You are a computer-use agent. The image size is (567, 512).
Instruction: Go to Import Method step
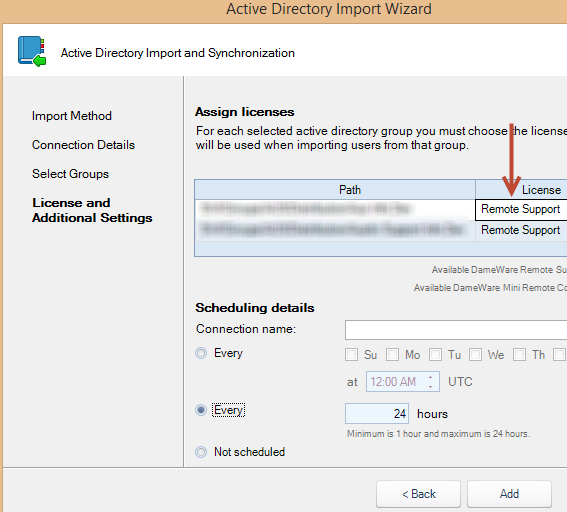[x=72, y=116]
